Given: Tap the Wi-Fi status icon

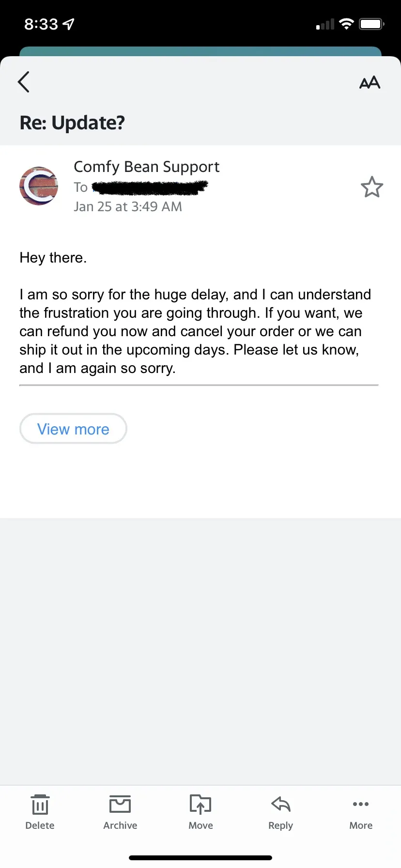Looking at the screenshot, I should pos(346,24).
